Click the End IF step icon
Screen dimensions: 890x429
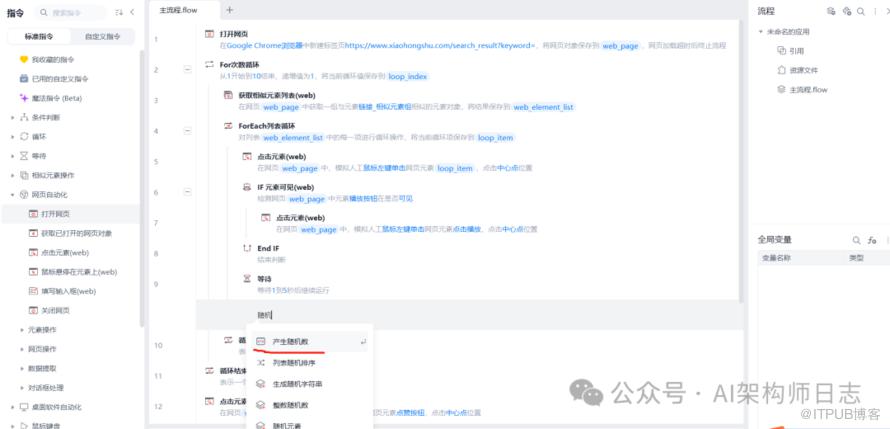click(247, 249)
